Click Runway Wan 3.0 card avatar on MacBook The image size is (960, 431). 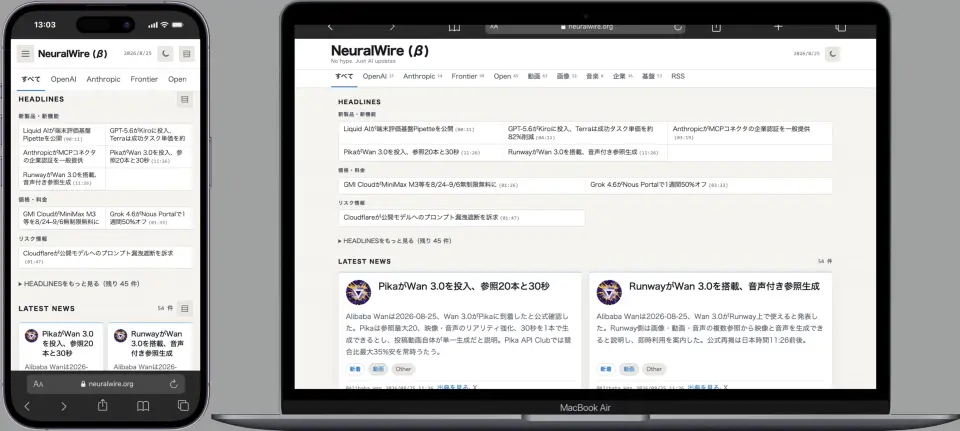[x=609, y=293]
